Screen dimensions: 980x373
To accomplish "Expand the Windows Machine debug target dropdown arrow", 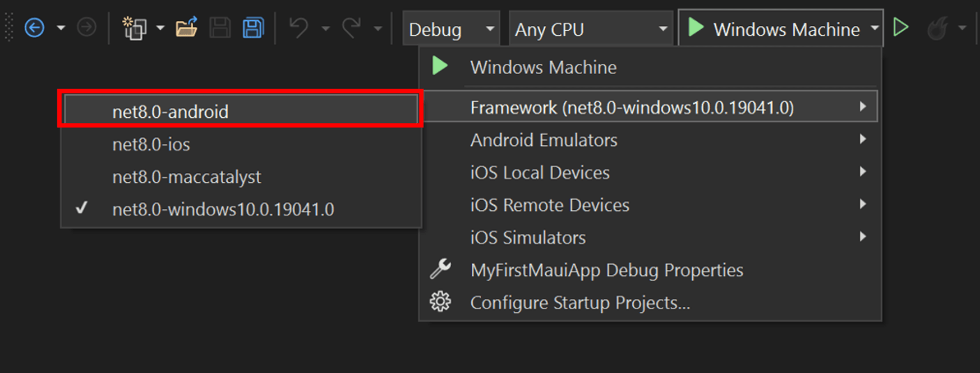I will click(x=874, y=28).
